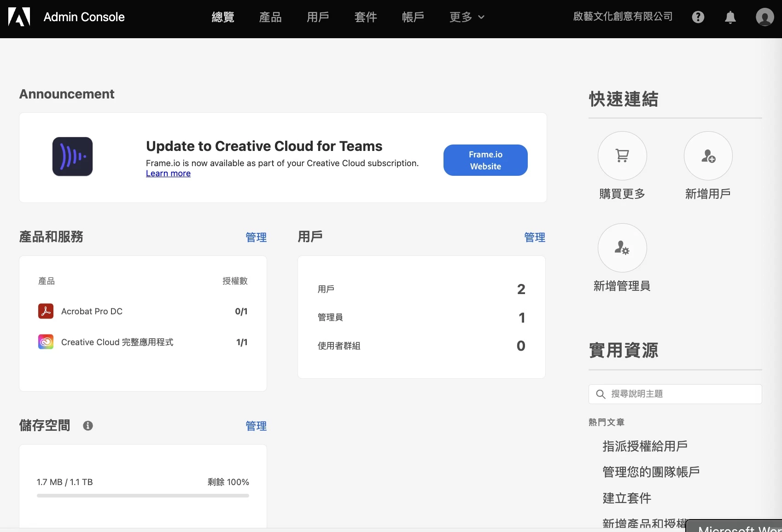Screen dimensions: 782x532
Task: Click the storage info icon
Action: [88, 426]
